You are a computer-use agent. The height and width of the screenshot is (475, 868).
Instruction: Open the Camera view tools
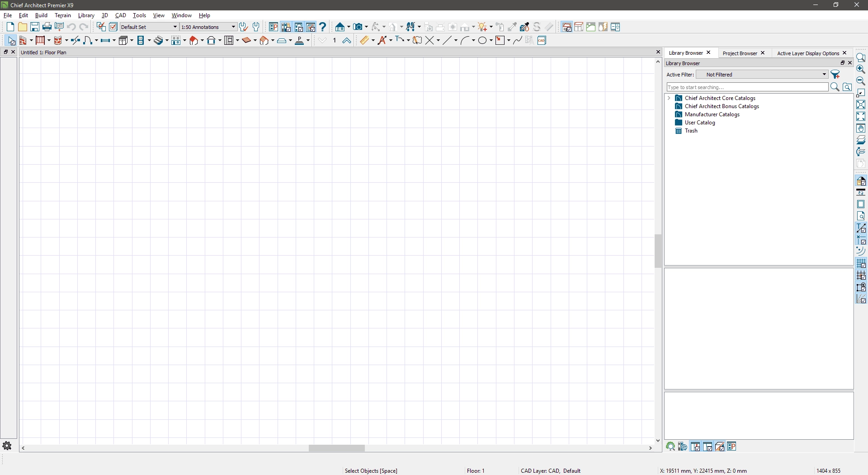358,27
